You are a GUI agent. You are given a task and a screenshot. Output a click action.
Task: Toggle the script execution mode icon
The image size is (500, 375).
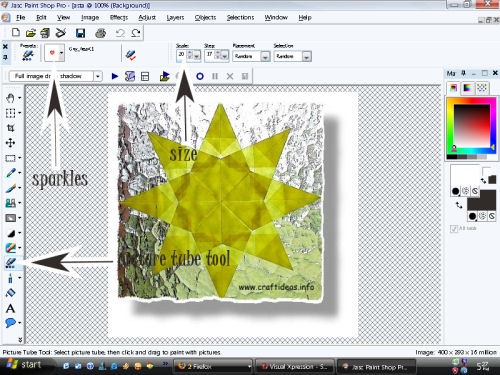(145, 76)
